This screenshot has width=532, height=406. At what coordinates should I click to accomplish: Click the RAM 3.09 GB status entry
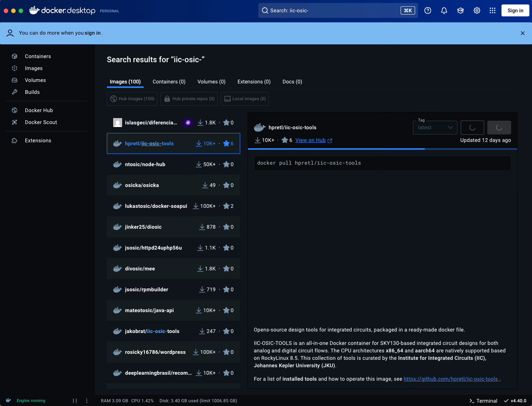[114, 401]
